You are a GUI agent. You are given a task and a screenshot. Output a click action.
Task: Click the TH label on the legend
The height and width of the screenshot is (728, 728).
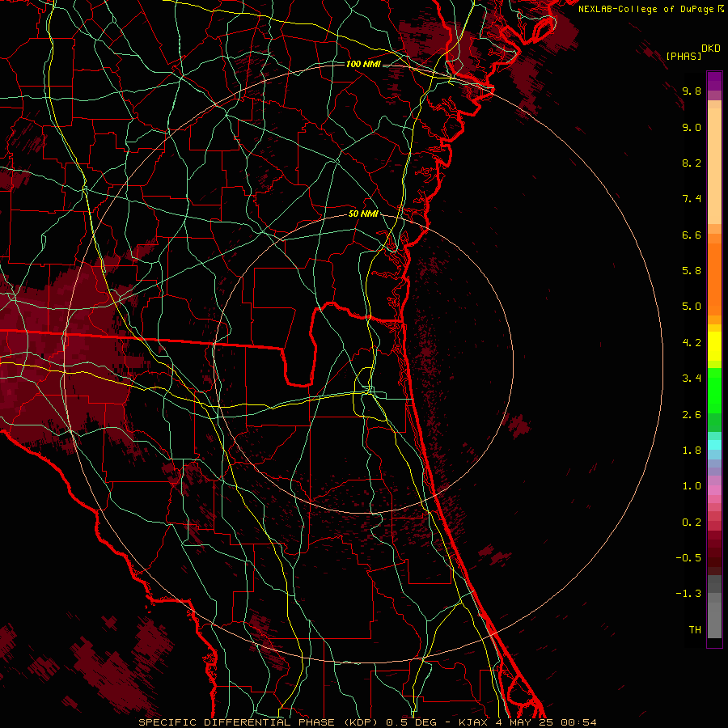click(x=695, y=630)
